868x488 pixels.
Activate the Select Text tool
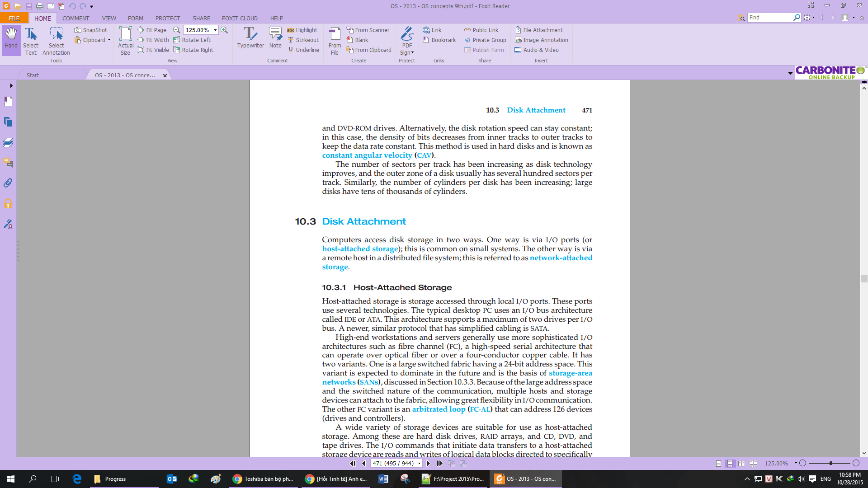(31, 41)
